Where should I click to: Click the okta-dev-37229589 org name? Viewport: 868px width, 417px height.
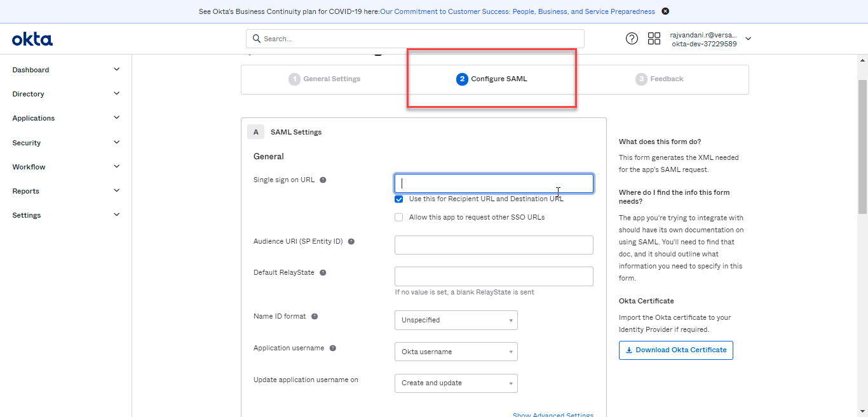pos(704,44)
